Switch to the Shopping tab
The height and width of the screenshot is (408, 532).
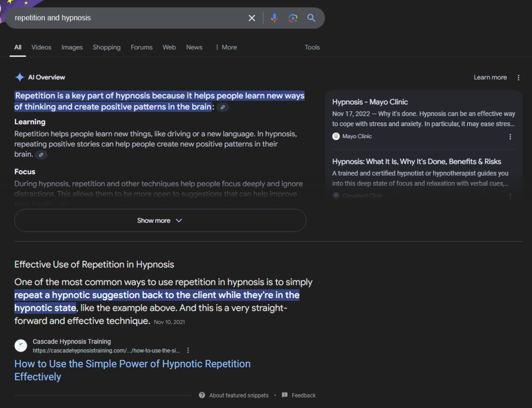107,47
